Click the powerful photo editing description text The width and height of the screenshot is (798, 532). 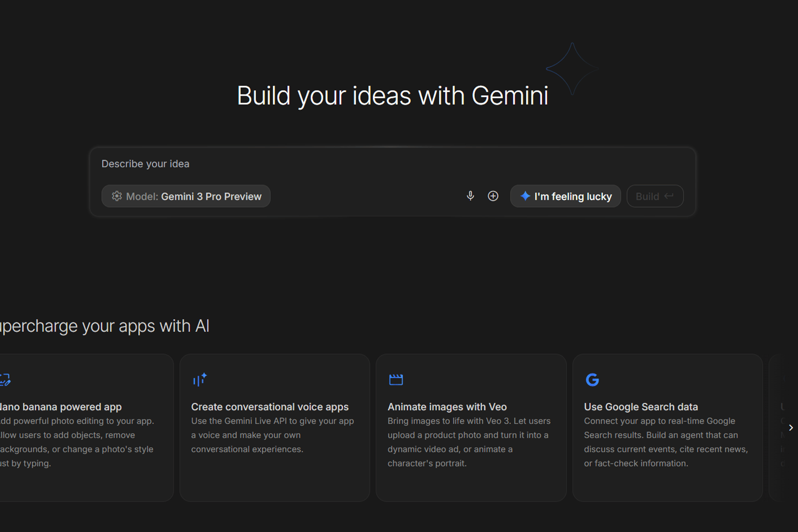click(x=77, y=442)
